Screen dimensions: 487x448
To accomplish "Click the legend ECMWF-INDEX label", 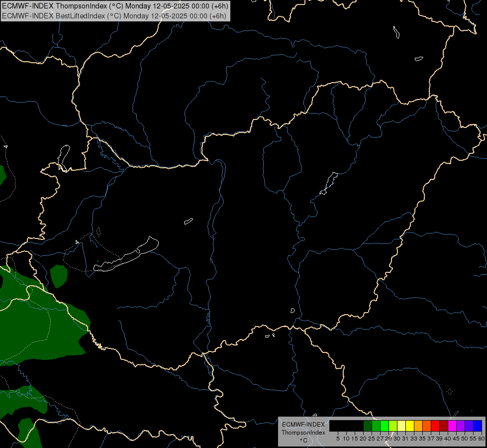I will (303, 425).
